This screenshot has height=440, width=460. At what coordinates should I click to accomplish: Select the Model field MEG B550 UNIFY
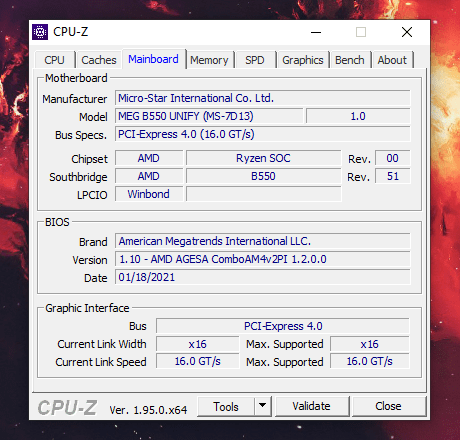click(x=209, y=116)
